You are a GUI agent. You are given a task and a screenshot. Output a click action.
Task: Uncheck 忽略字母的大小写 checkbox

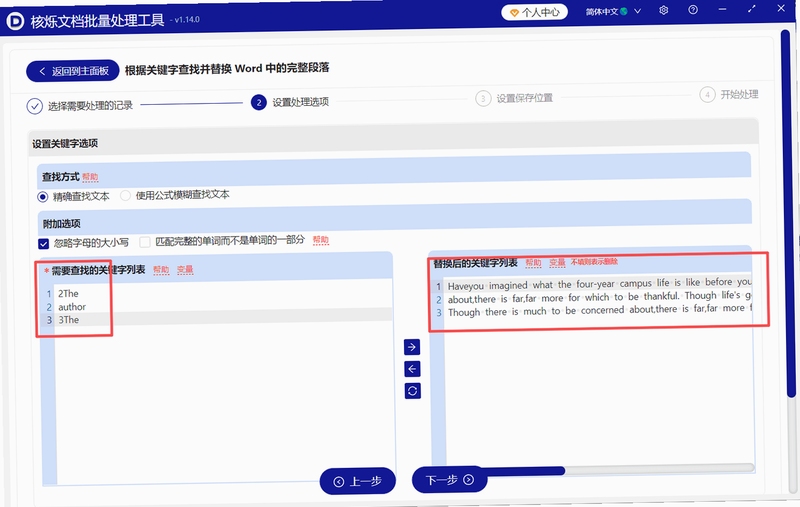[x=44, y=243]
